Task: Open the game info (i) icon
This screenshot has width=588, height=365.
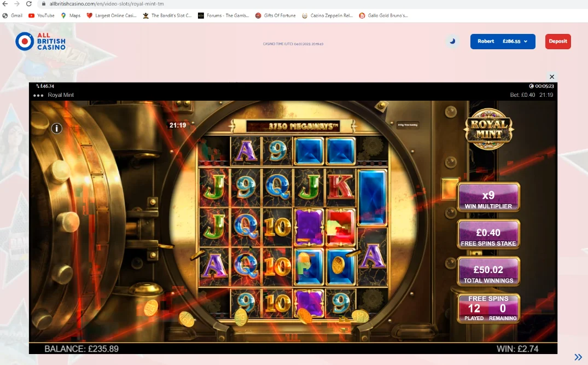Action: click(57, 128)
